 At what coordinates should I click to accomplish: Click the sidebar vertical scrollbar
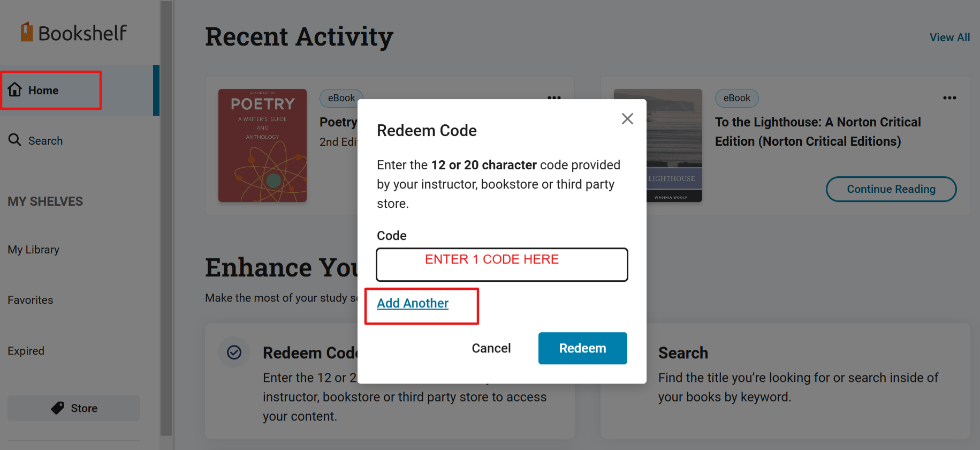[x=166, y=218]
